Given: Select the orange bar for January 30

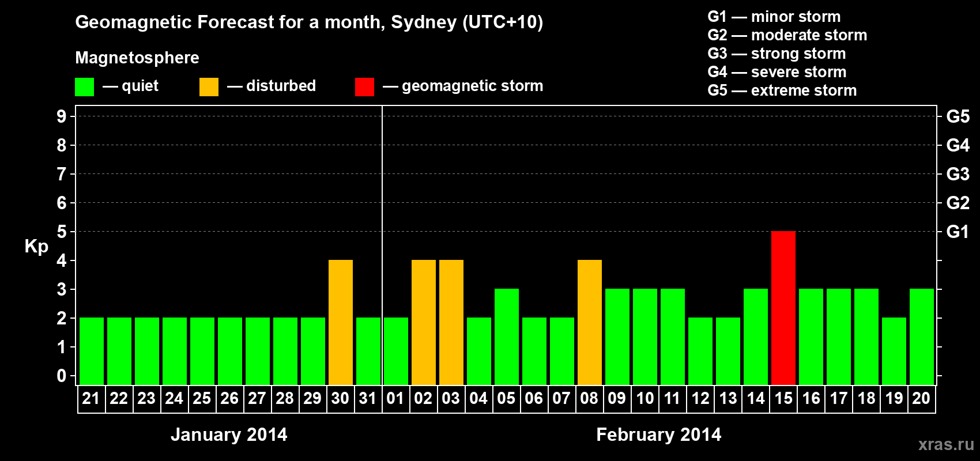Looking at the screenshot, I should pos(341,323).
